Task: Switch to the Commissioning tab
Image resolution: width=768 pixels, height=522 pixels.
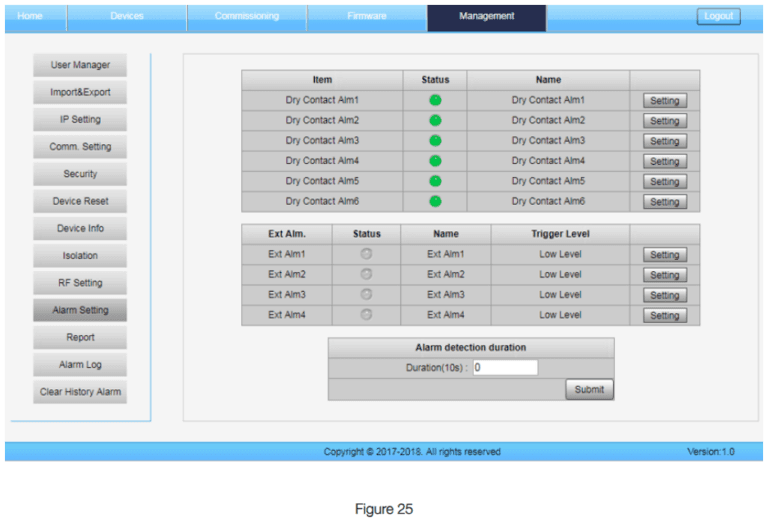Action: pyautogui.click(x=246, y=16)
